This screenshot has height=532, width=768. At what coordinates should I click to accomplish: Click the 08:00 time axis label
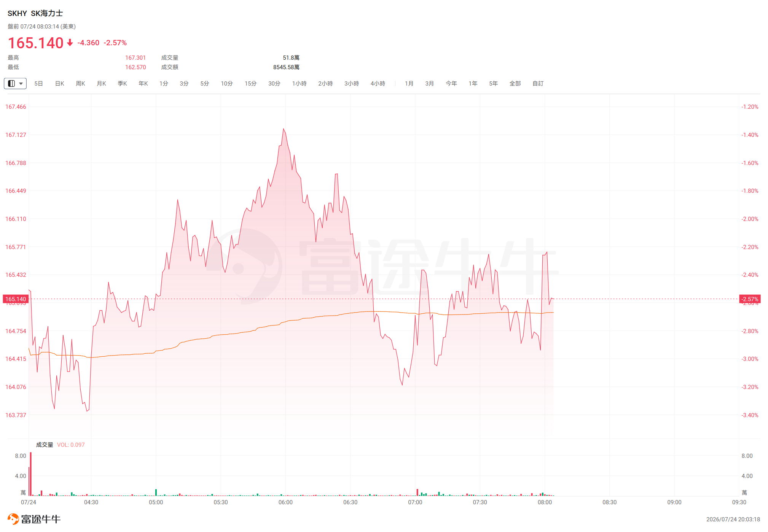(x=545, y=502)
